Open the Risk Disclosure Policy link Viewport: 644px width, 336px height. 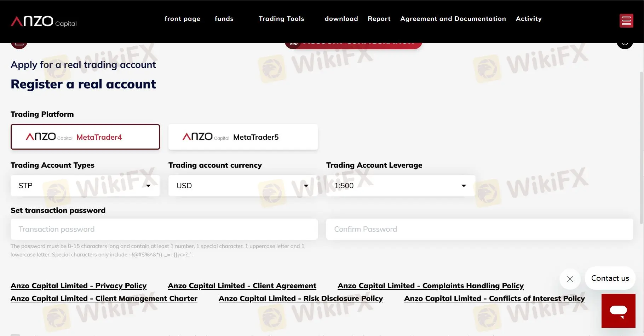301,299
